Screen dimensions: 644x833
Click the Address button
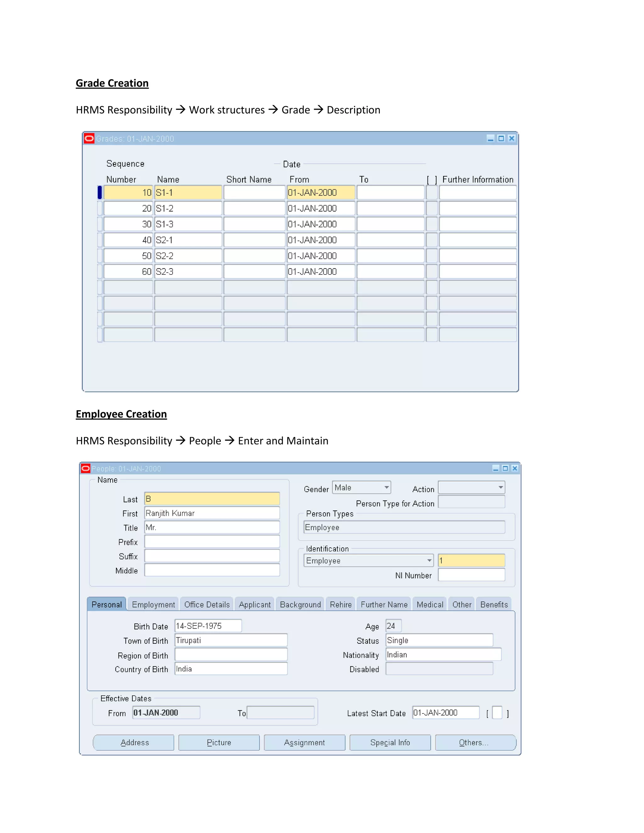(134, 742)
